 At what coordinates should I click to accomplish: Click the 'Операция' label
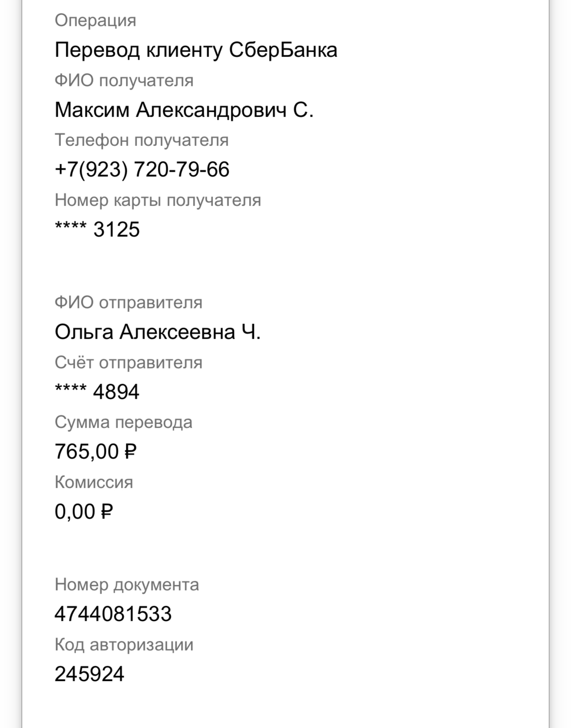pos(95,21)
